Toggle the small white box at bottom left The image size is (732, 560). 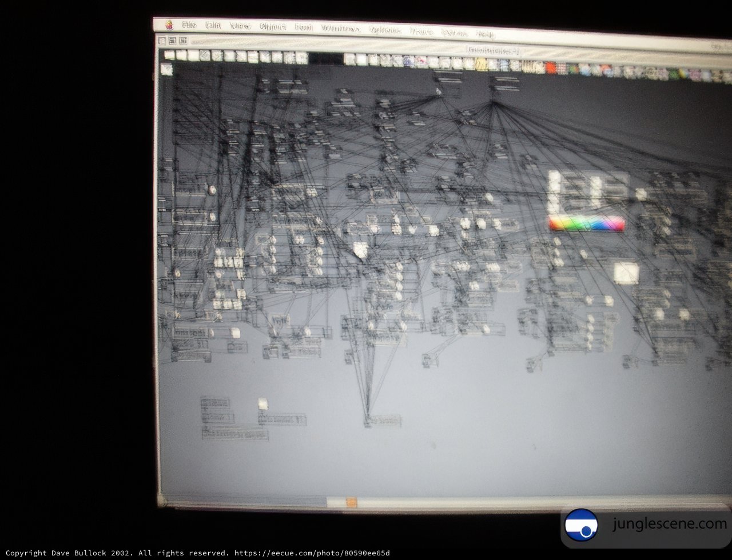(x=262, y=403)
